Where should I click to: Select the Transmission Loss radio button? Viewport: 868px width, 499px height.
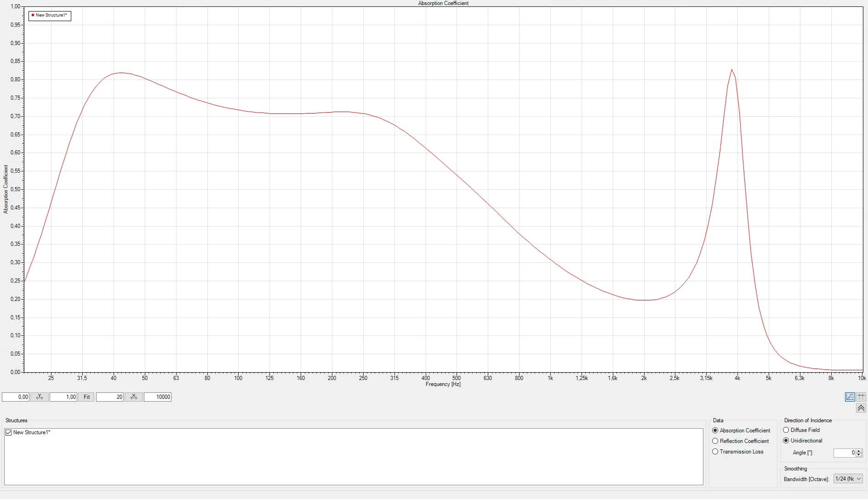(x=715, y=452)
